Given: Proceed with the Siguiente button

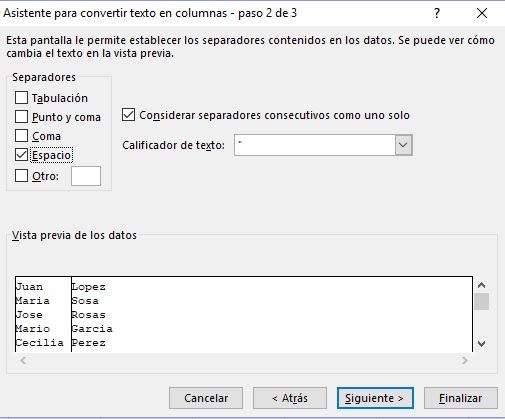Looking at the screenshot, I should (375, 398).
